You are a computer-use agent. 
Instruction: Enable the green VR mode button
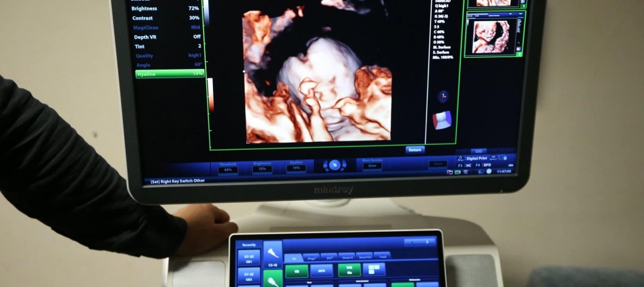297,270
